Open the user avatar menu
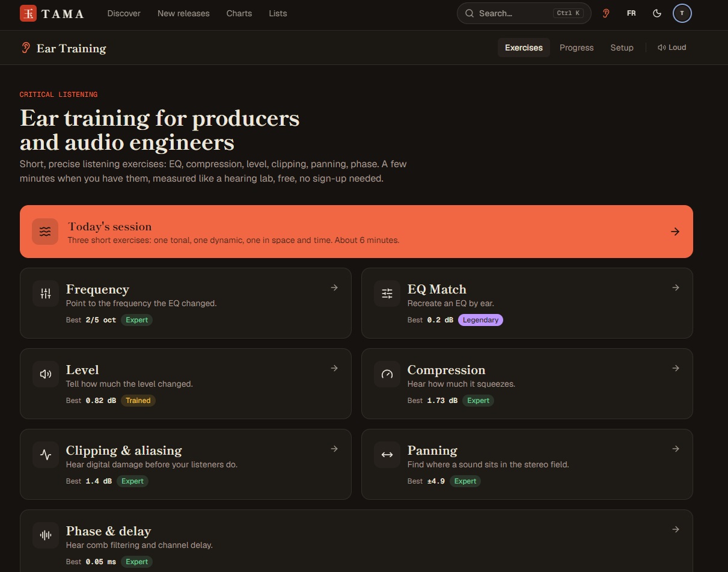Screen dimensions: 728x572 (682, 13)
